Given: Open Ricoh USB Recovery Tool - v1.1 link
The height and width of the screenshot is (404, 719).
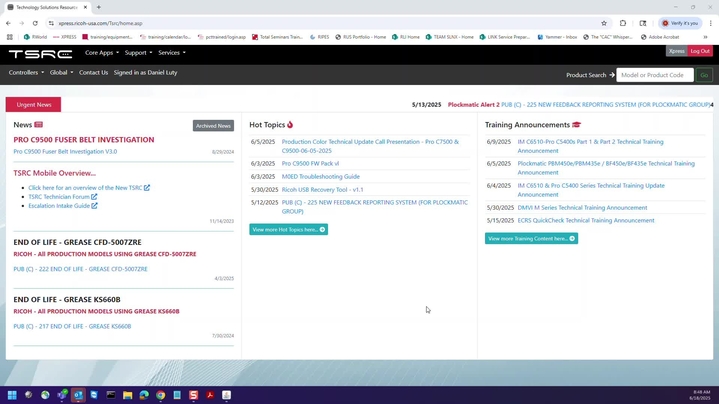Looking at the screenshot, I should click(x=322, y=189).
